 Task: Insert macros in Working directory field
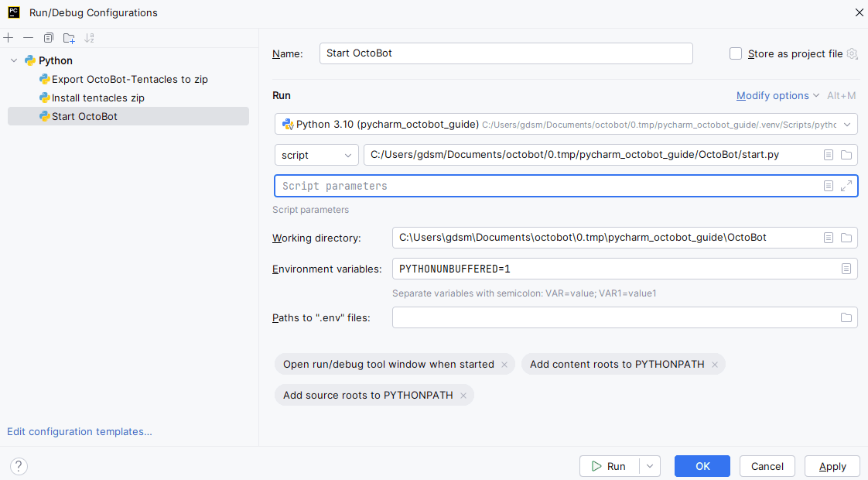828,238
